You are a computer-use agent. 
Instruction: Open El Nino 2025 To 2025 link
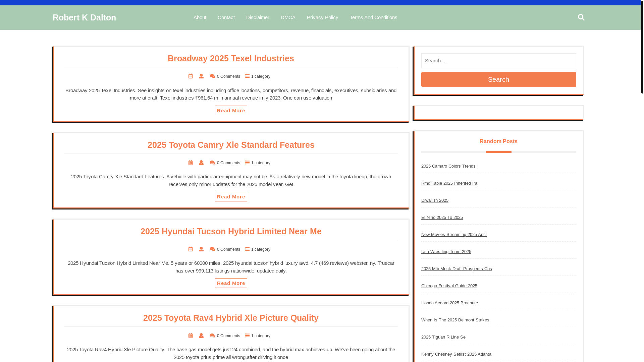click(x=442, y=218)
